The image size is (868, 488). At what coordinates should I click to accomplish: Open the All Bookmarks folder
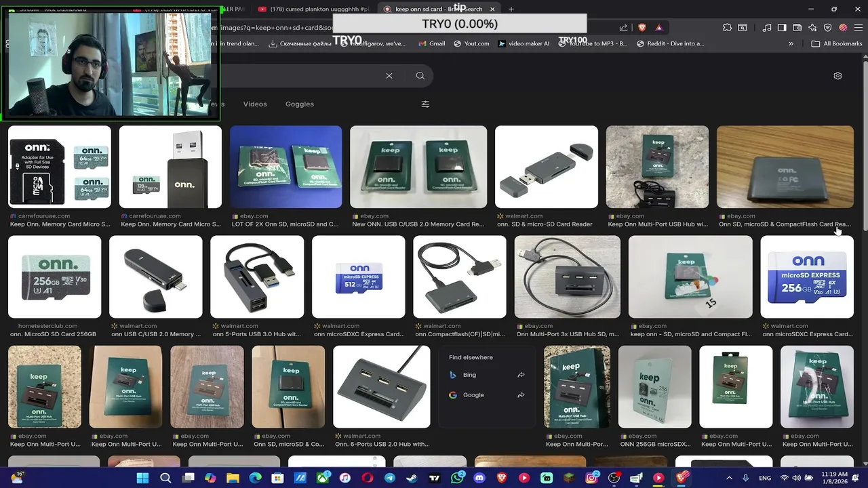click(837, 43)
